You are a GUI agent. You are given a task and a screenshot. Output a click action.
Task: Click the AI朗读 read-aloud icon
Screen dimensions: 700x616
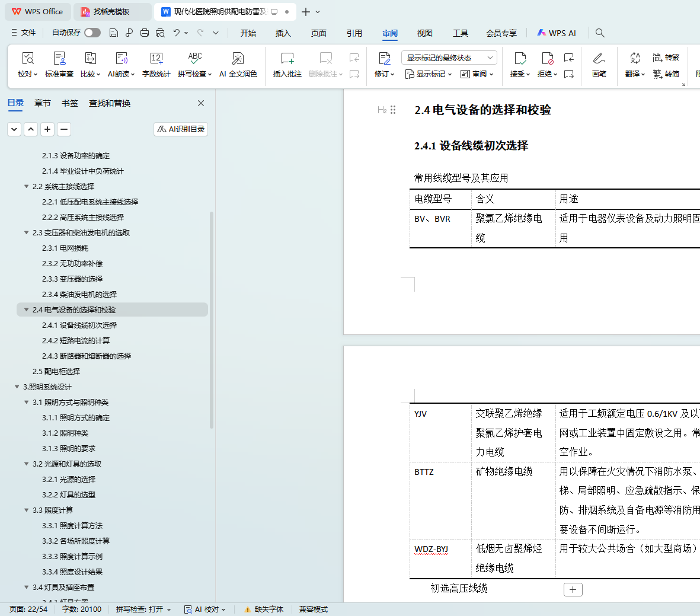point(122,59)
